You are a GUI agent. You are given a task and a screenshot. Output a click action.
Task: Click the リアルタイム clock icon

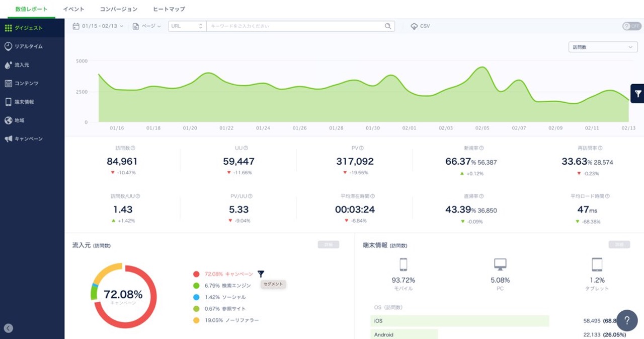pos(8,46)
